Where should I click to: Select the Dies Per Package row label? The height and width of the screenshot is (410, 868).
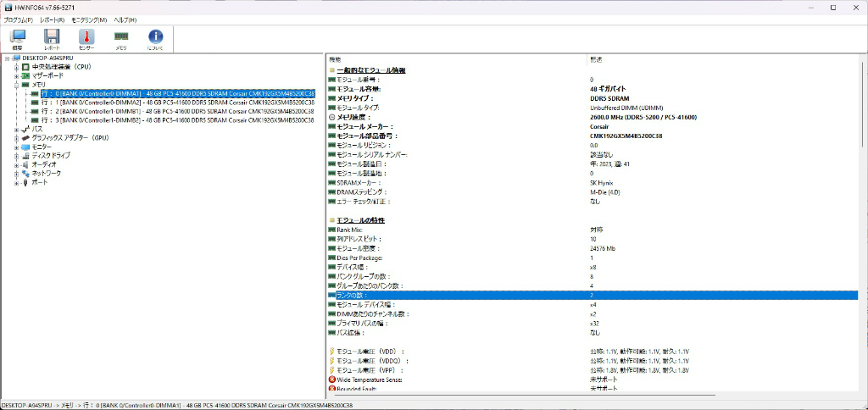coord(359,258)
